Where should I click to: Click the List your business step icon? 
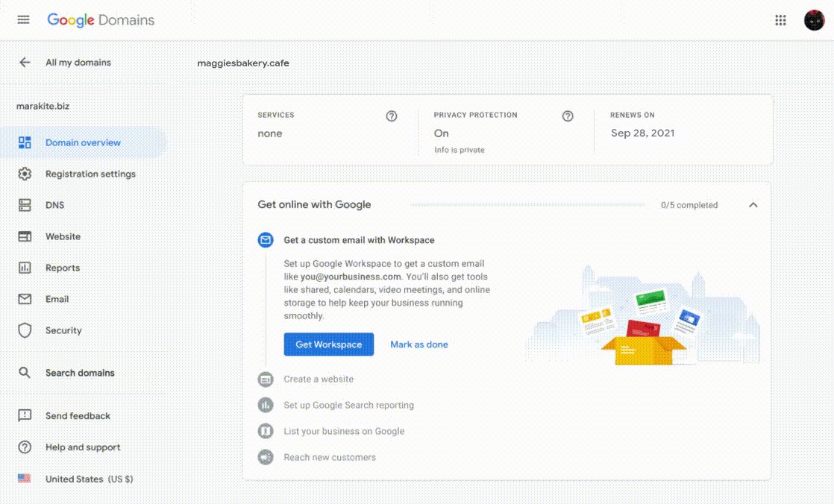[x=266, y=431]
